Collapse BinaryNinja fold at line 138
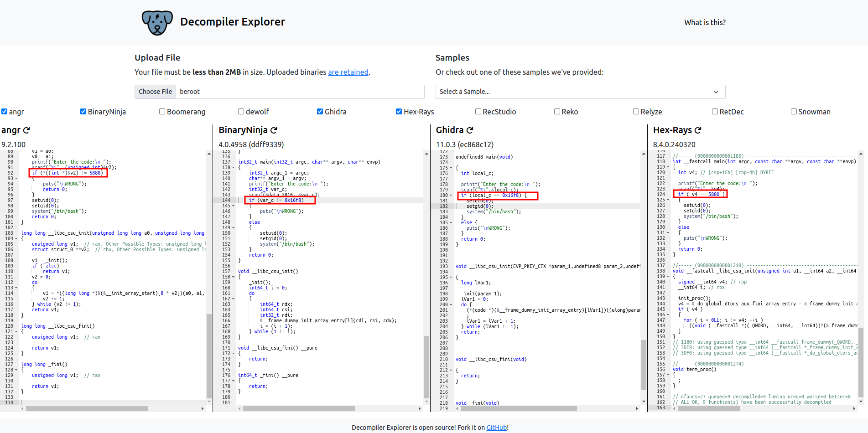868x433 pixels. pyautogui.click(x=234, y=168)
